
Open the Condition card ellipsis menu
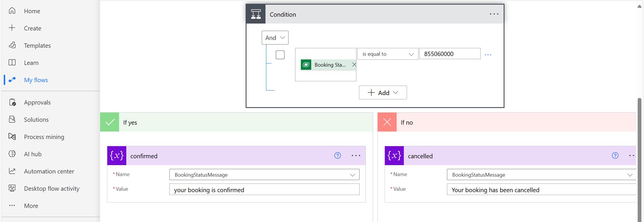494,14
